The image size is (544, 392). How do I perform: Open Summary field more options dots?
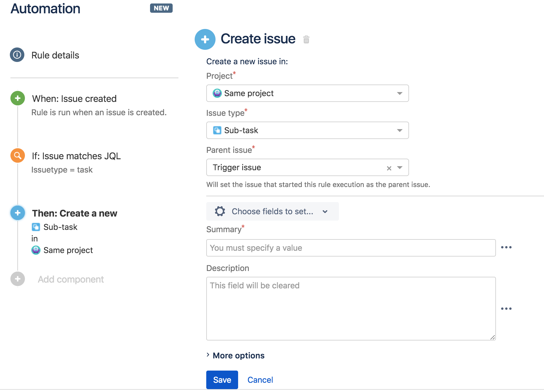coord(506,247)
